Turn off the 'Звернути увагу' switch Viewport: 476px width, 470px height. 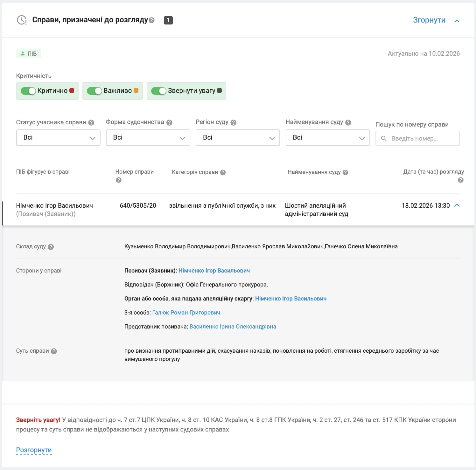(159, 91)
